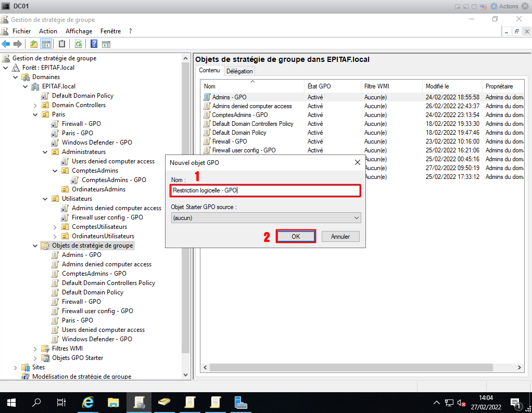Confirm the new GPO with OK
Screen dimensions: 532x413
coord(296,237)
